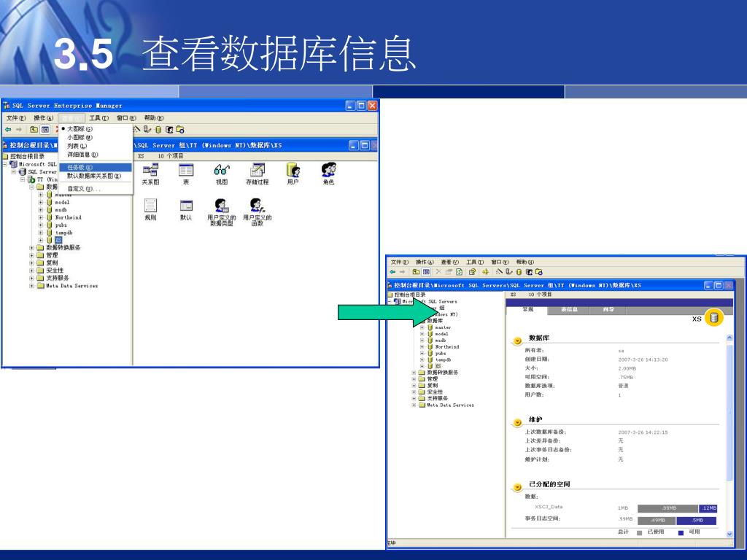Open the 用户定义的数据类型 icon
This screenshot has height=560, width=747.
tap(222, 212)
